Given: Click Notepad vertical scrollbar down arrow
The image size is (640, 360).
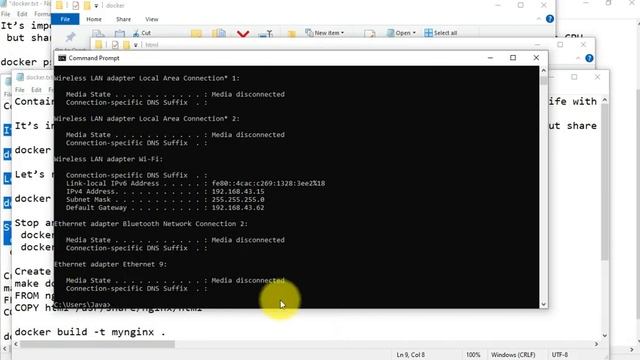Looking at the screenshot, I should [x=604, y=336].
